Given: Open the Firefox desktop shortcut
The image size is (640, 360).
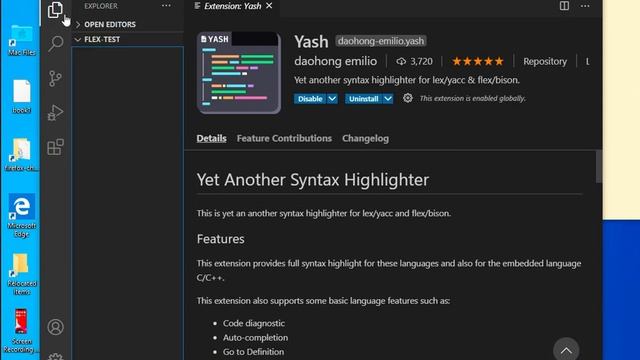Looking at the screenshot, I should pos(21,154).
